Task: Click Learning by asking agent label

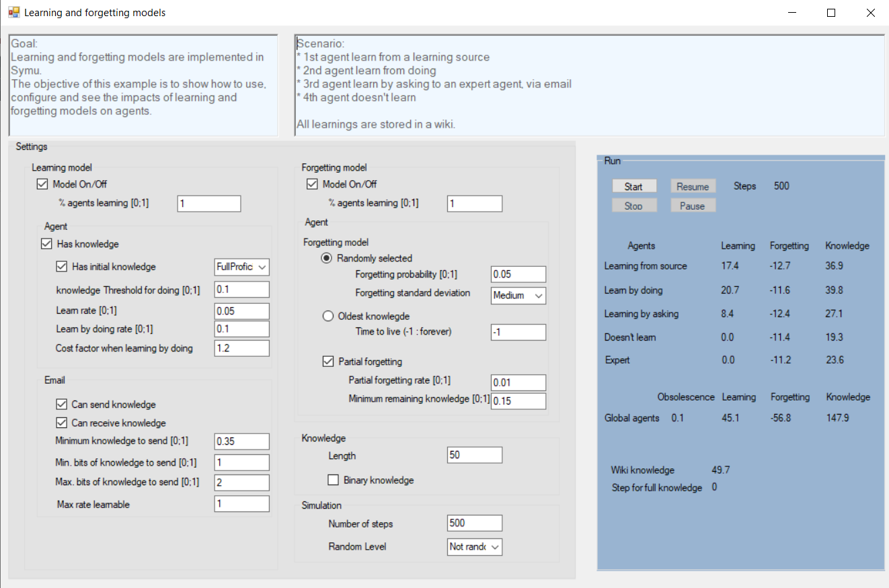Action: tap(642, 314)
